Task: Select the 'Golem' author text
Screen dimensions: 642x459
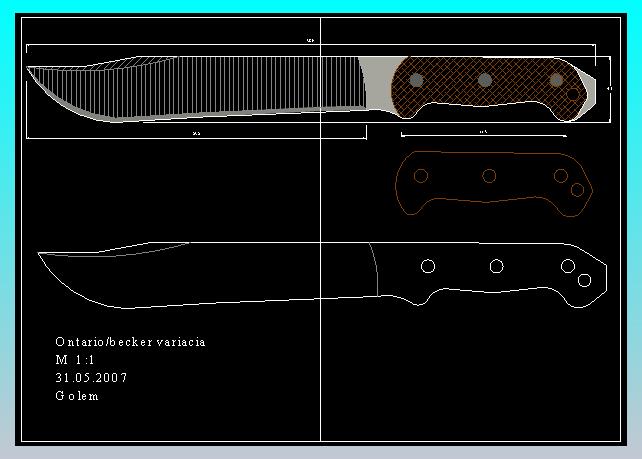Action: pyautogui.click(x=77, y=396)
